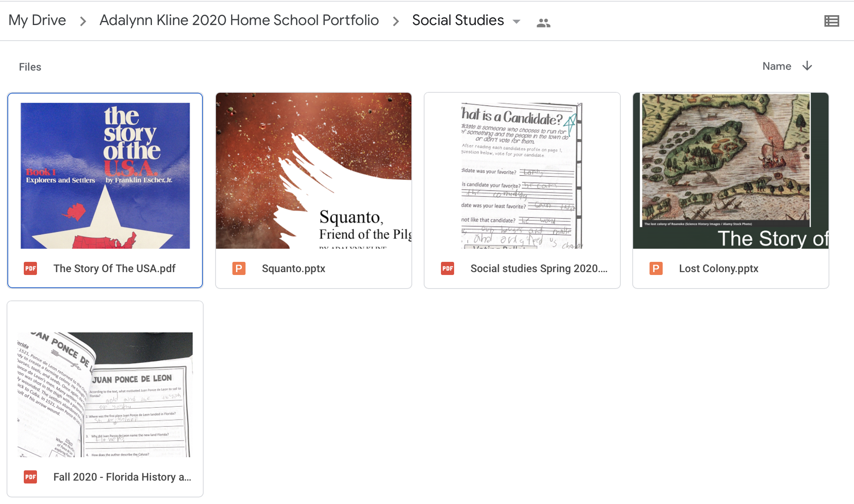Image resolution: width=854 pixels, height=504 pixels.
Task: Click PowerPoint icon next to Lost Colony.pptx
Action: [656, 268]
